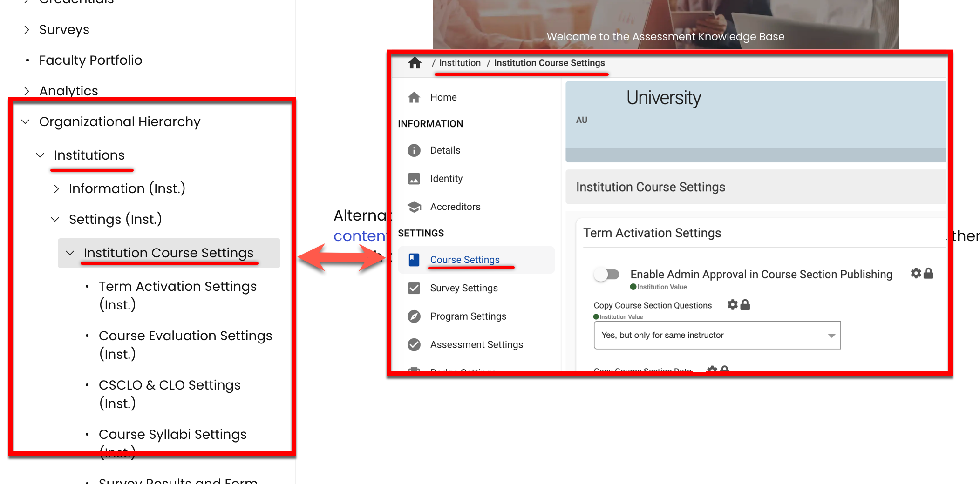Click the home icon in the breadcrumb
980x484 pixels.
point(415,63)
